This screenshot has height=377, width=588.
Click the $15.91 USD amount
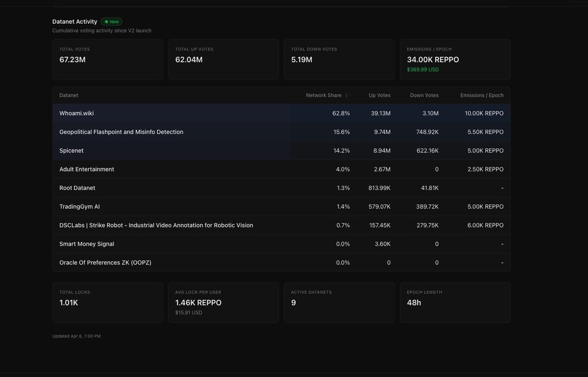[189, 312]
